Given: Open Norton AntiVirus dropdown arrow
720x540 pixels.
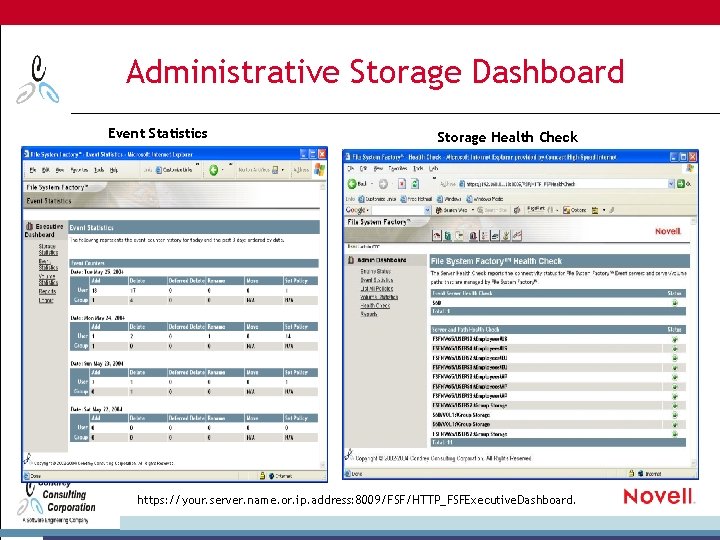Looking at the screenshot, I should coord(283,170).
